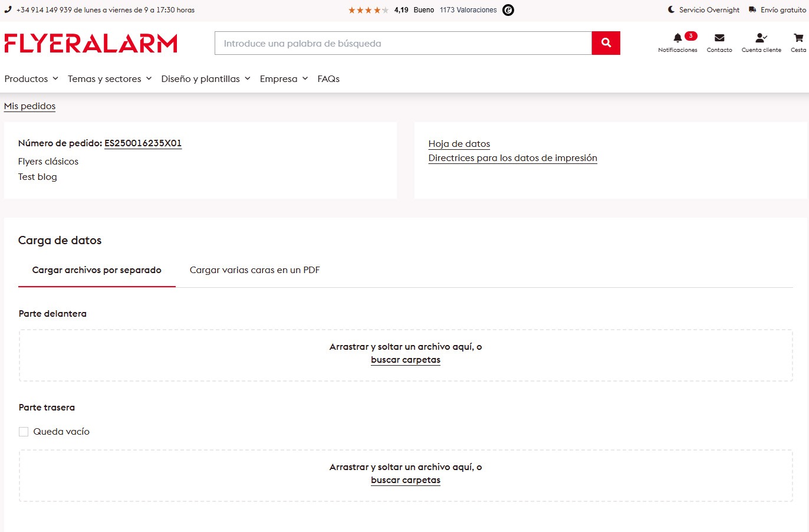Expand the Productos dropdown menu
The width and height of the screenshot is (809, 532).
[x=31, y=79]
